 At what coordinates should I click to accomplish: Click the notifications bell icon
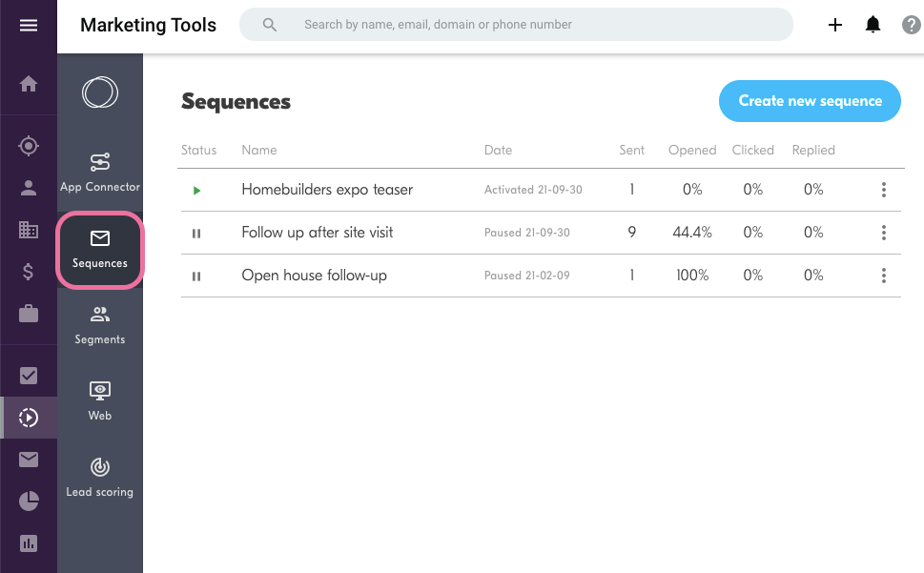pos(873,25)
